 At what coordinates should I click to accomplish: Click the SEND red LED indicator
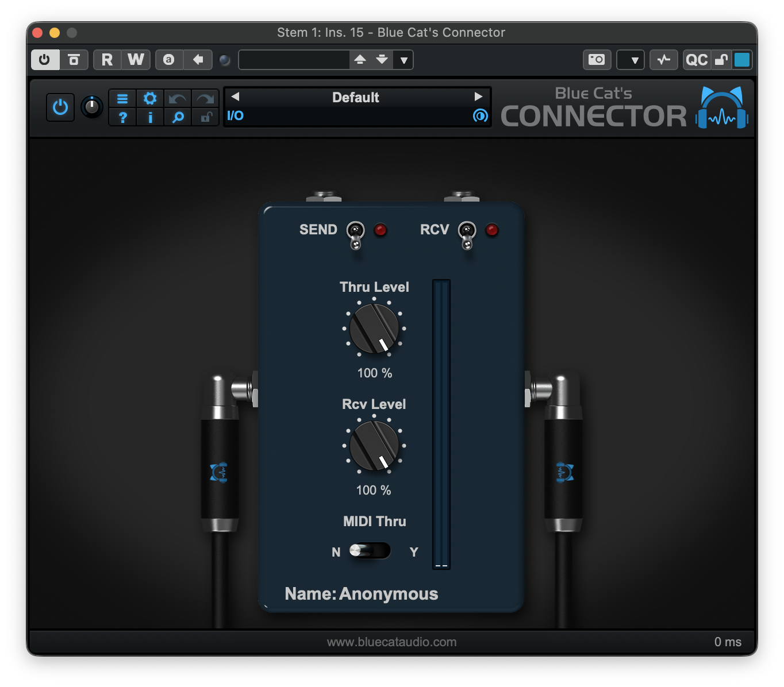[x=381, y=230]
